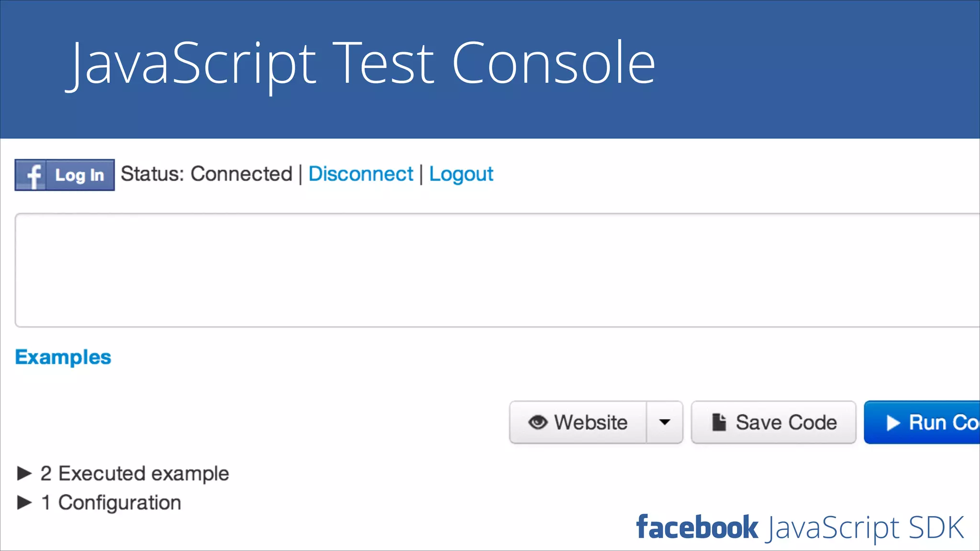Click the Status: Connected text
Image resolution: width=980 pixels, height=551 pixels.
206,174
